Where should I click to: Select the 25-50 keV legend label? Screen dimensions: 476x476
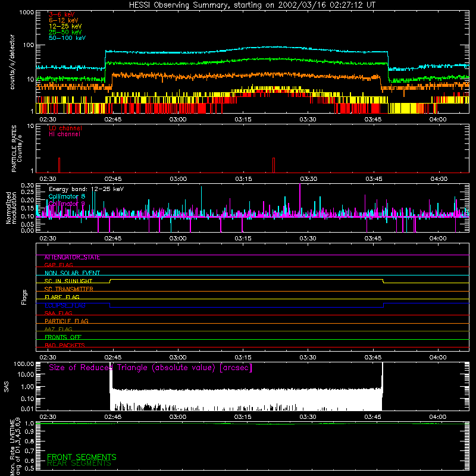tap(65, 32)
